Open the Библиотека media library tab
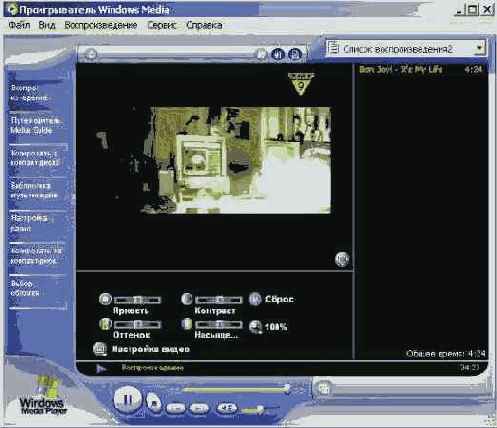 34,190
